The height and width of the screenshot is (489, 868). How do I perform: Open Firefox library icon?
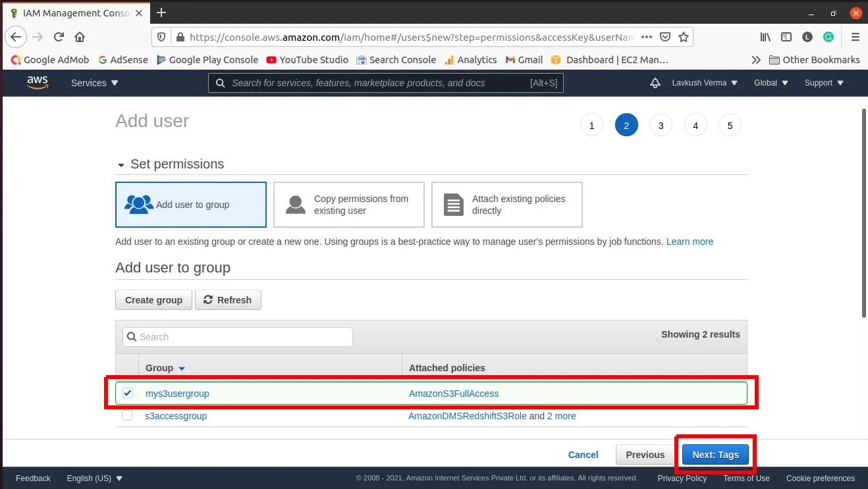coord(765,37)
